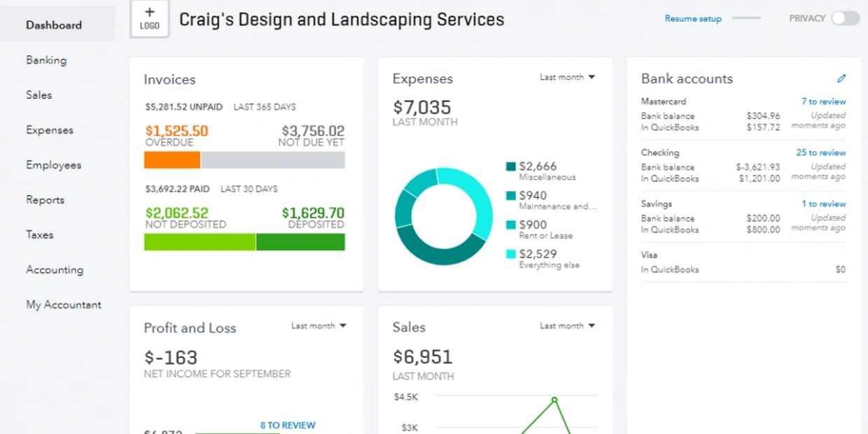Click Savings 1 to review link
Screen dimensions: 868x434
pos(823,204)
